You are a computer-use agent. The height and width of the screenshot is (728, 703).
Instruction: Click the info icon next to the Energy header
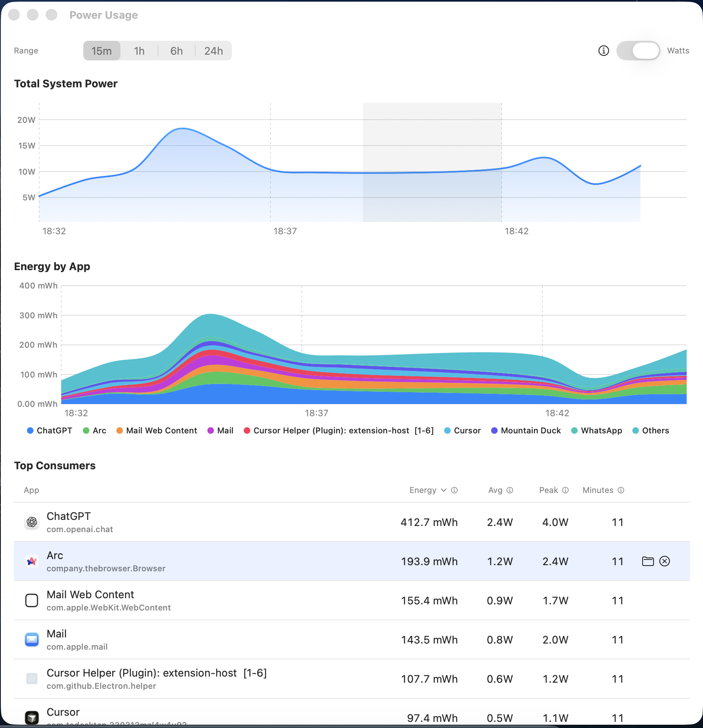(454, 490)
